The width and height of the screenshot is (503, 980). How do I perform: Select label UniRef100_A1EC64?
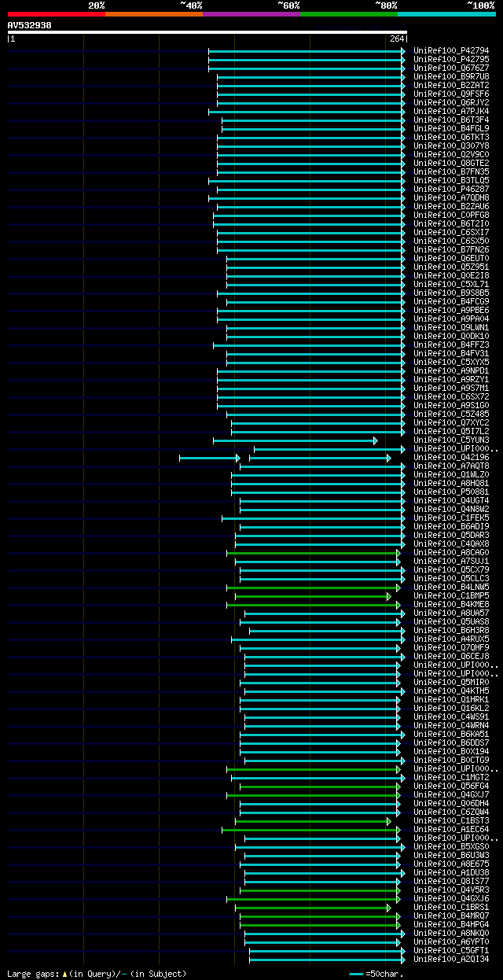(451, 830)
